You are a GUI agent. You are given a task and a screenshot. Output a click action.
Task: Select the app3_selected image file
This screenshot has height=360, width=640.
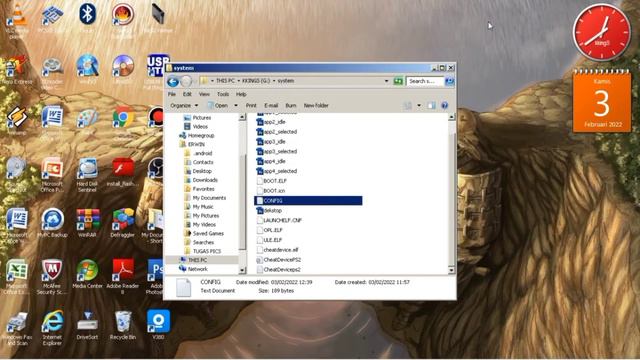(280, 151)
